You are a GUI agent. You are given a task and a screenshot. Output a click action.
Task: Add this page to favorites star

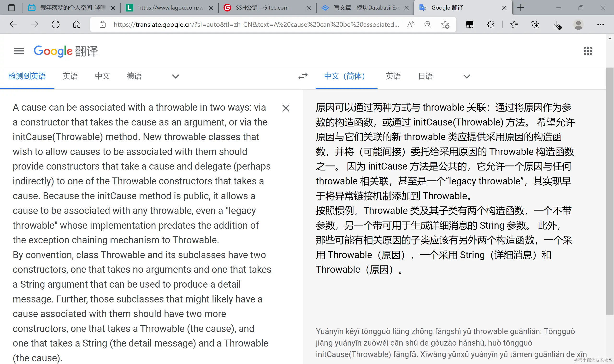point(445,24)
